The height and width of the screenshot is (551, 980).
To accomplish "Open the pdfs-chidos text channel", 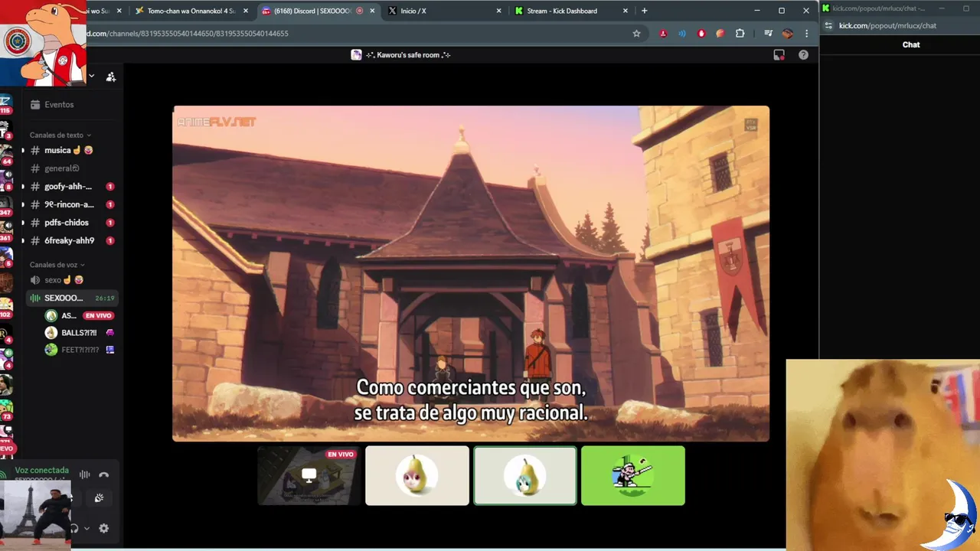I will coord(71,223).
